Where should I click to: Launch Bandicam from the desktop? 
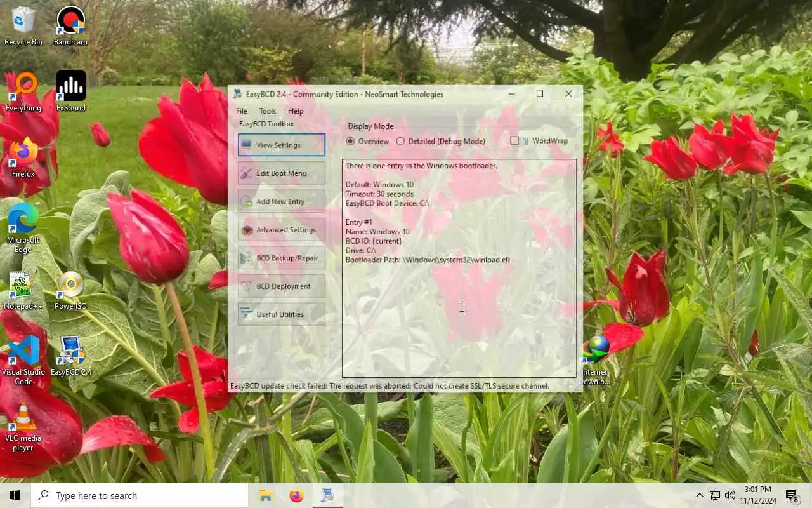[70, 26]
